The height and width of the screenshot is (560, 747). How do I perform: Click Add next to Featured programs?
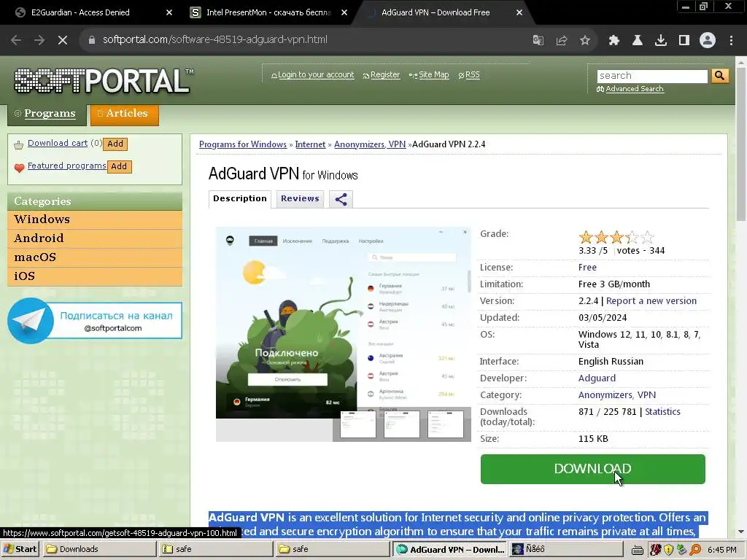119,167
